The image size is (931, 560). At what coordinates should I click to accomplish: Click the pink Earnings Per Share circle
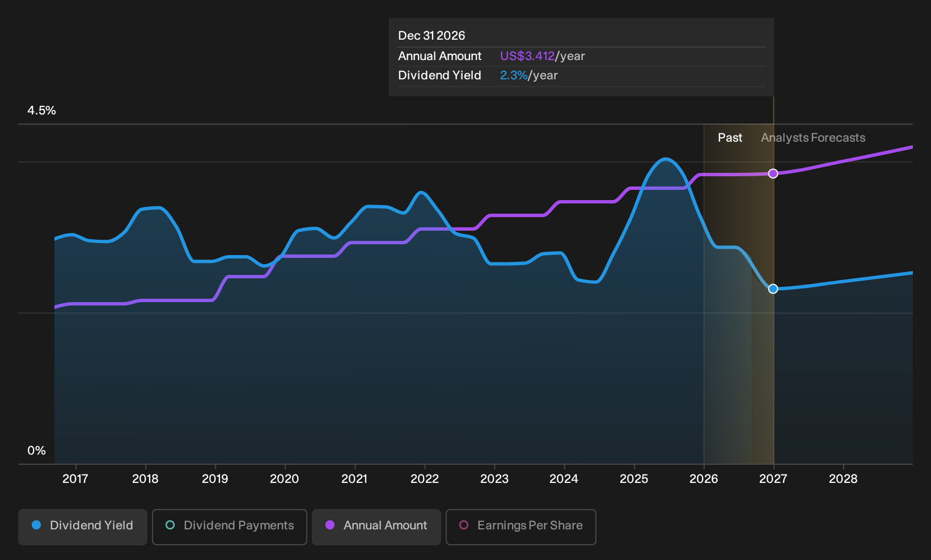(x=464, y=525)
